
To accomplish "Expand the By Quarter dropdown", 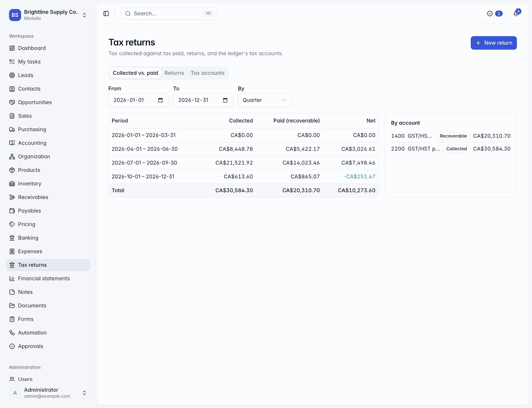I will point(265,100).
